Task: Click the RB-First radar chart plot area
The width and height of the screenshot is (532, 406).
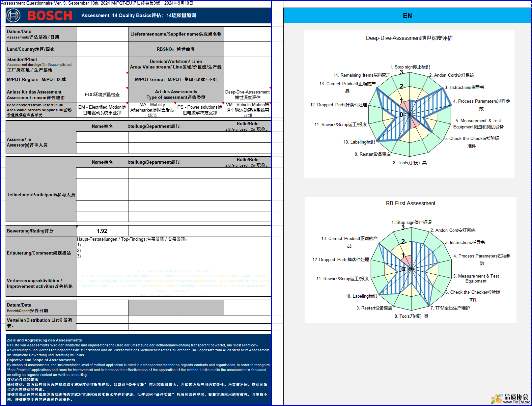Action: (x=411, y=269)
